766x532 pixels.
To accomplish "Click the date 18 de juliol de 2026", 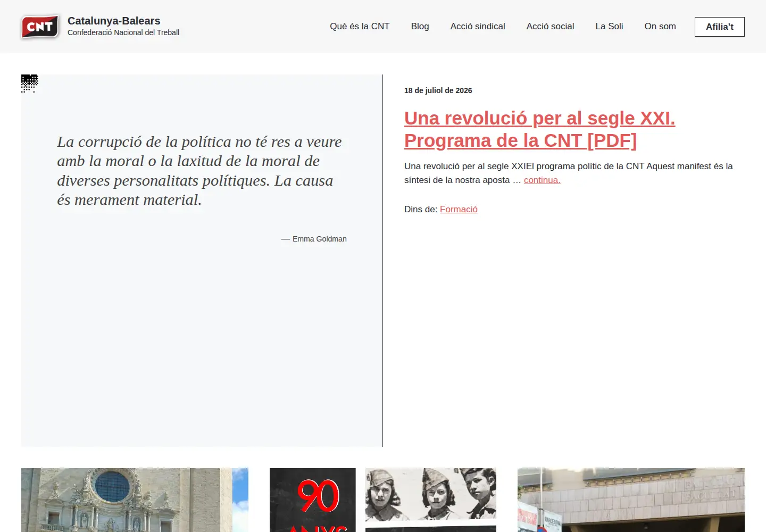I will pos(438,90).
